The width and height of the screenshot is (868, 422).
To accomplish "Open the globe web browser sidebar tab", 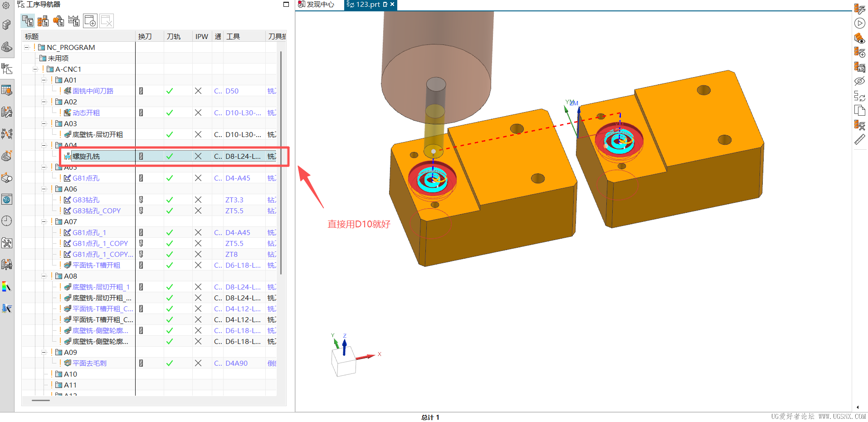I will [7, 199].
